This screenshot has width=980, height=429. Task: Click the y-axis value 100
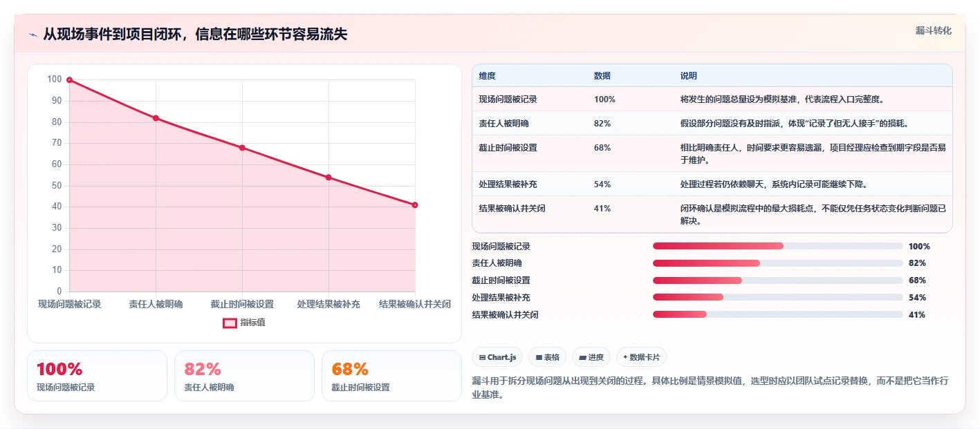point(55,79)
